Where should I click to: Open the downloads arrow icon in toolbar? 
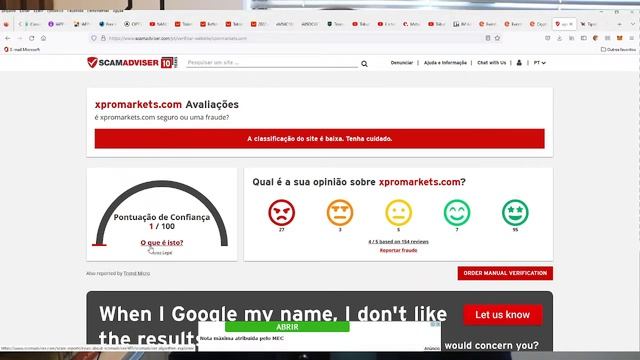[560, 38]
